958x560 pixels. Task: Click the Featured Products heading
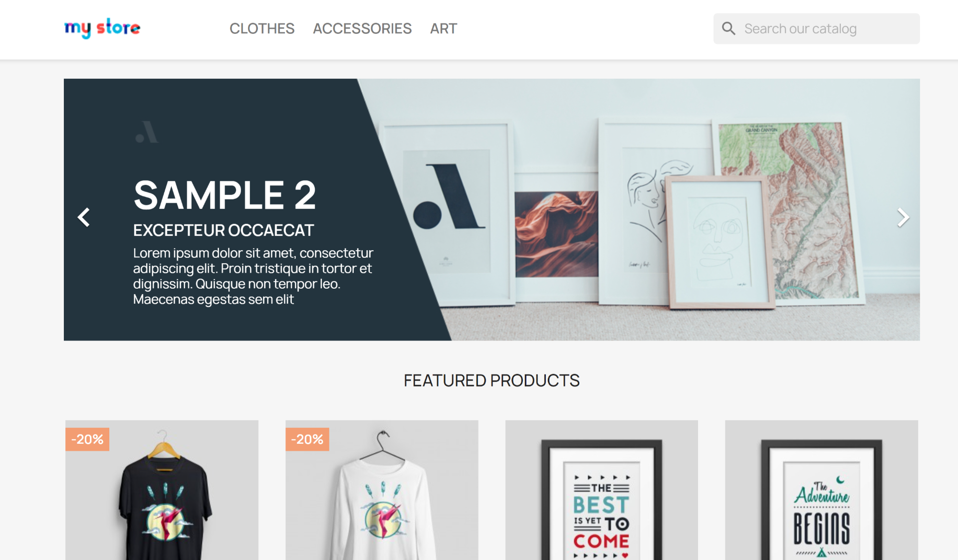[491, 380]
